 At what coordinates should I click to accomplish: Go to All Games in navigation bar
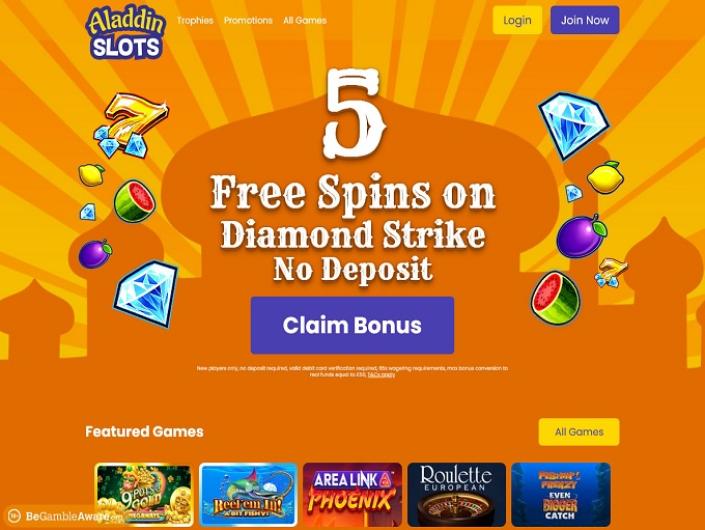pos(305,20)
